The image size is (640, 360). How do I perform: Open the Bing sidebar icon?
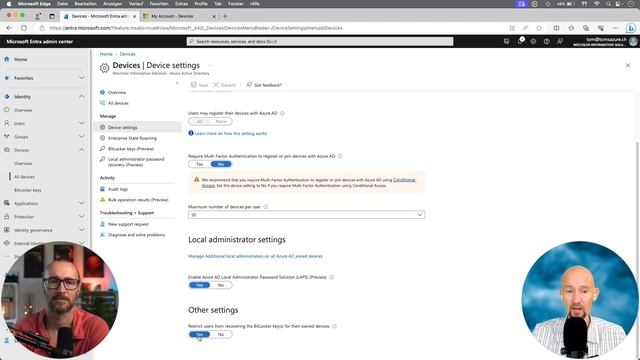tap(631, 28)
